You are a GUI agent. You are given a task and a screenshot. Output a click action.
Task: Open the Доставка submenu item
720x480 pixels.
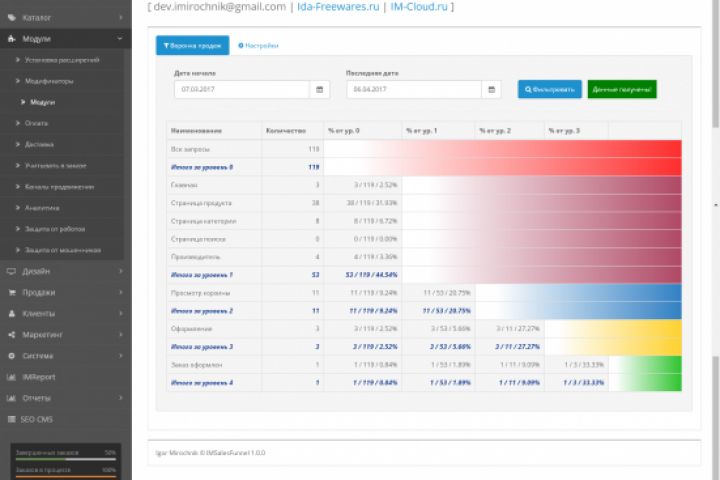(x=62, y=144)
